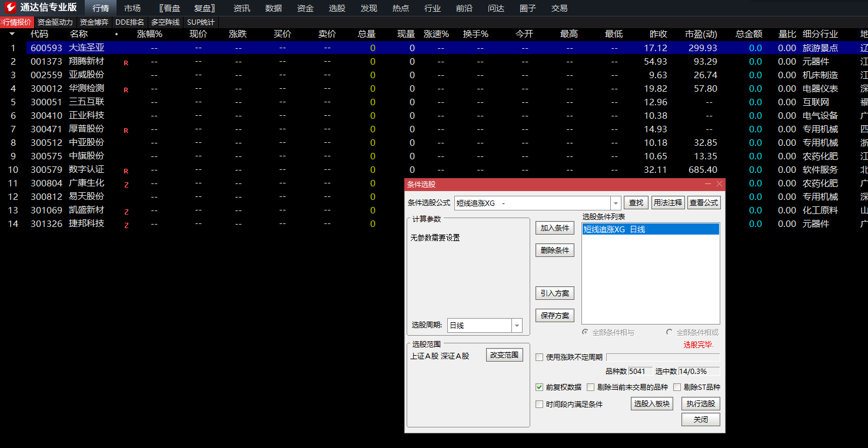Click the R marker beside 华测检测
868x448 pixels.
pyautogui.click(x=126, y=90)
